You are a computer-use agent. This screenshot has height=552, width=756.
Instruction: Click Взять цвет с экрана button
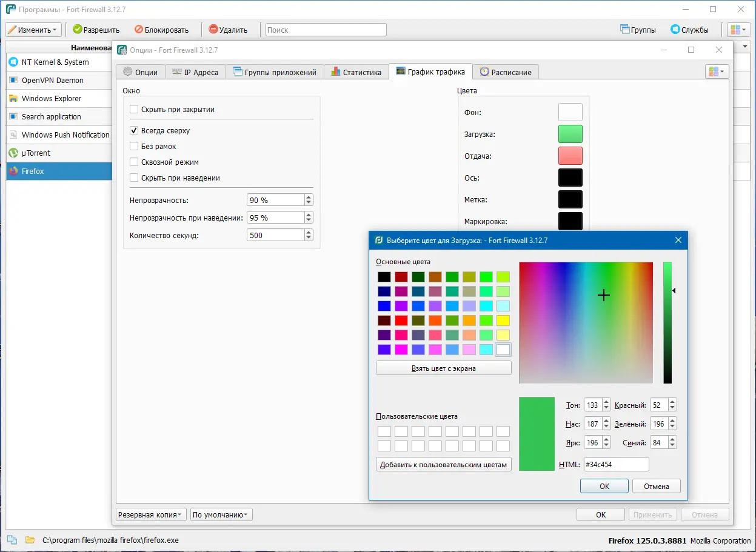pyautogui.click(x=444, y=368)
